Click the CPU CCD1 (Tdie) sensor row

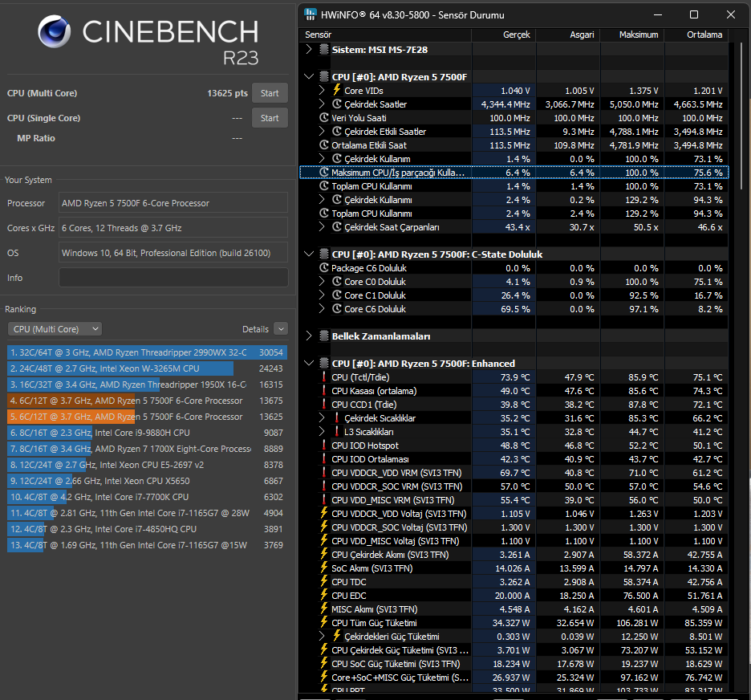[514, 405]
